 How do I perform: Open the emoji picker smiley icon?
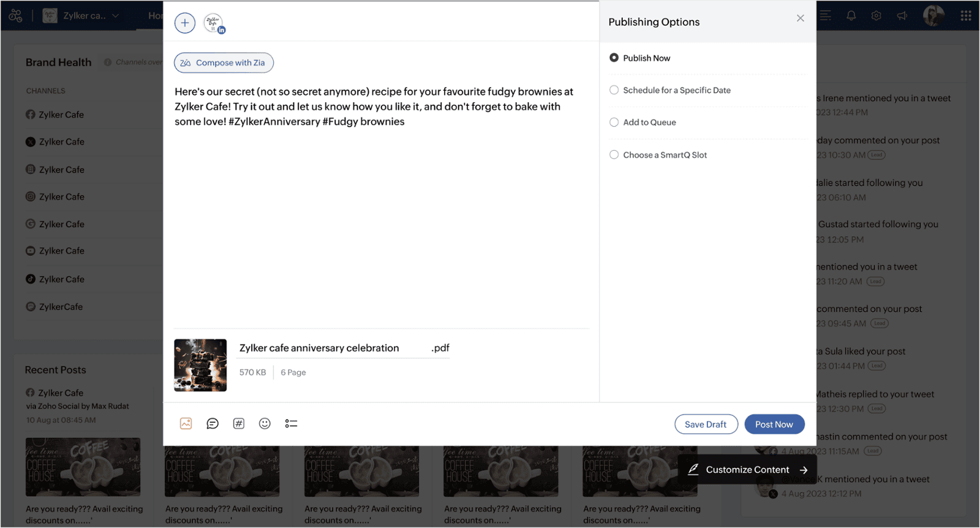[x=265, y=423]
